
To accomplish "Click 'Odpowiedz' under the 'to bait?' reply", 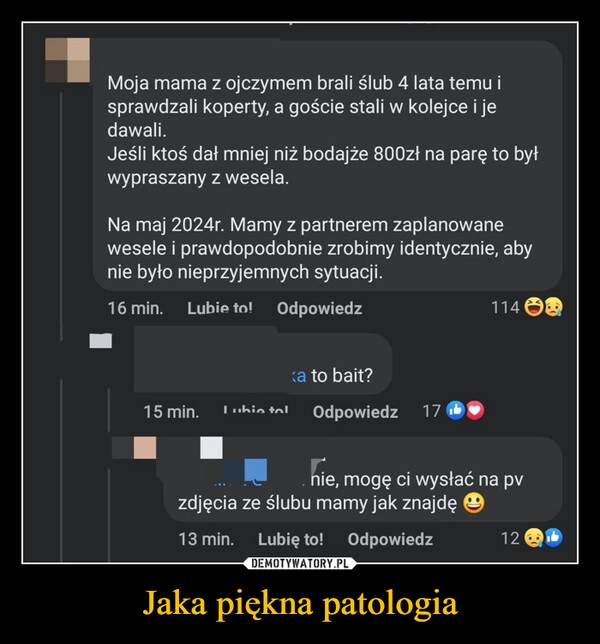I will click(x=355, y=412).
